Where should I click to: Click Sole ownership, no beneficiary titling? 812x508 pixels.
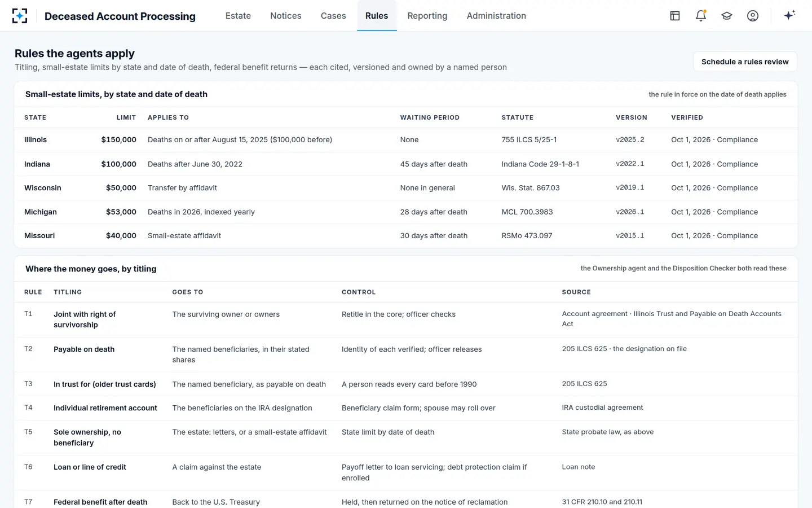point(87,437)
